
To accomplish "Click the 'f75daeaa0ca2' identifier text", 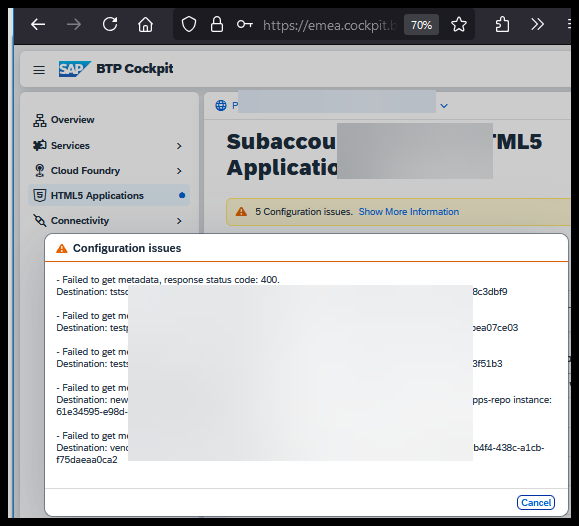I will 87,460.
